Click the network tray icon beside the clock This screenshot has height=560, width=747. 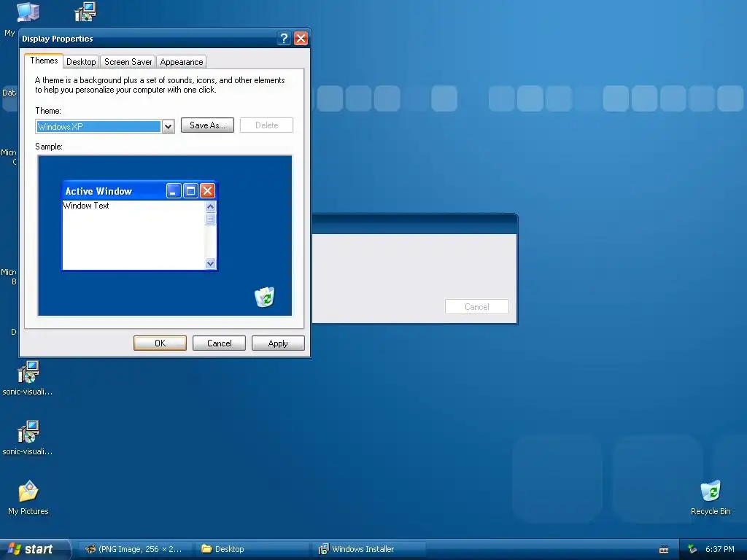coord(692,549)
